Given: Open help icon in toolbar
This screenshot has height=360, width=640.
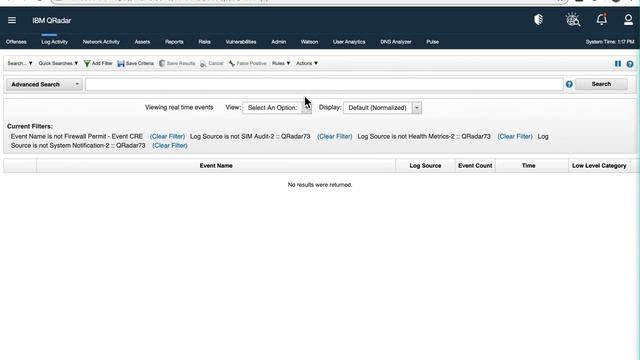Looking at the screenshot, I should [x=630, y=64].
